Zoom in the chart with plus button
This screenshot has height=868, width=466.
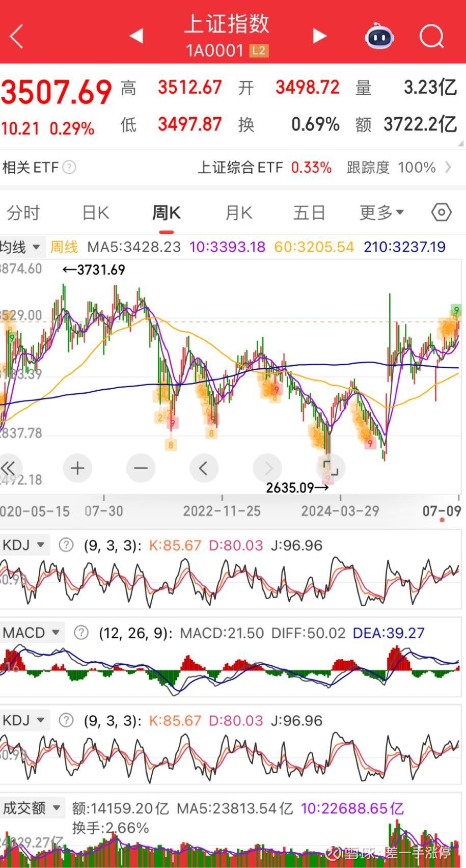click(x=77, y=468)
